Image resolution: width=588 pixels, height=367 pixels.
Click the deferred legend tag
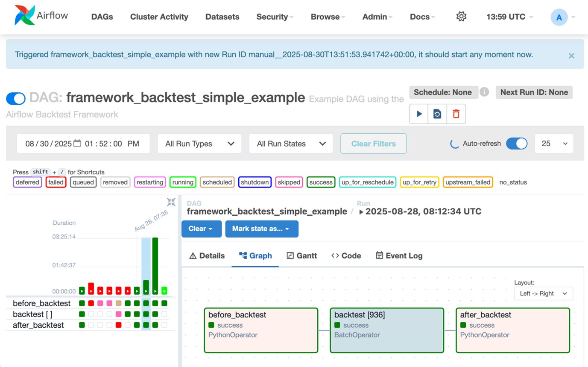tap(27, 182)
